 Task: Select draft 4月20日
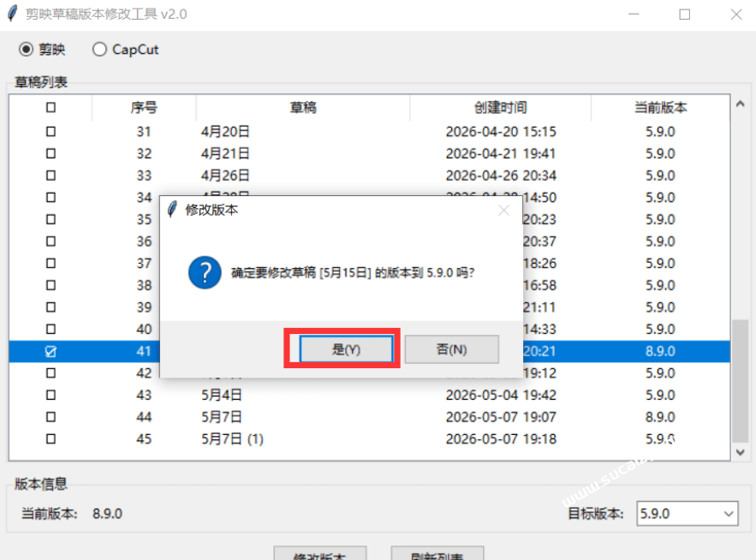(225, 131)
